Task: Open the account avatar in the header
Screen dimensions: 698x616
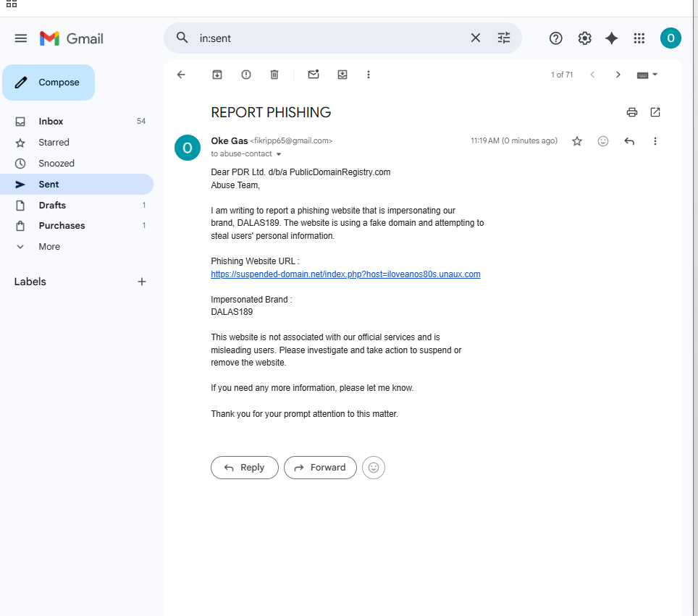Action: pyautogui.click(x=670, y=38)
